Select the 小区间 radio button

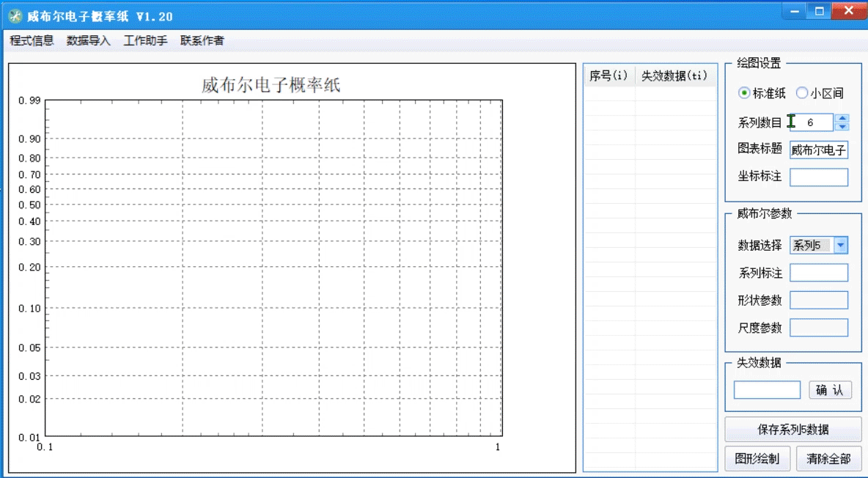(x=802, y=93)
